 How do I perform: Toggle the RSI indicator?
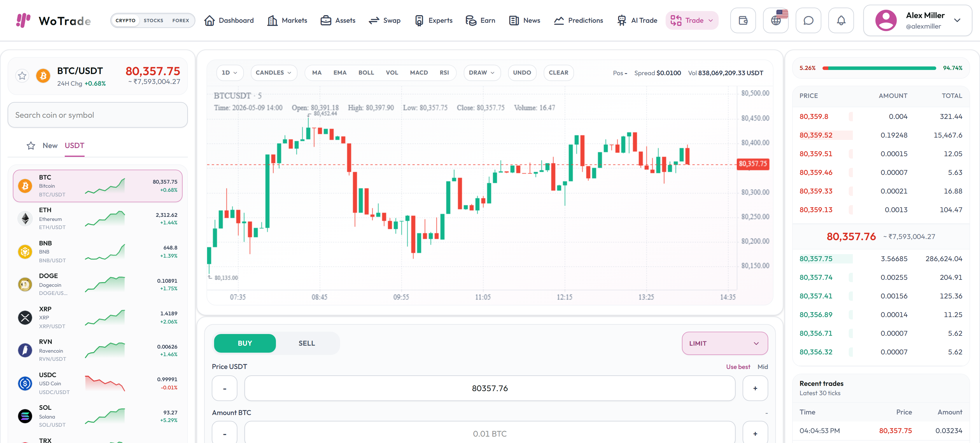[x=444, y=73]
